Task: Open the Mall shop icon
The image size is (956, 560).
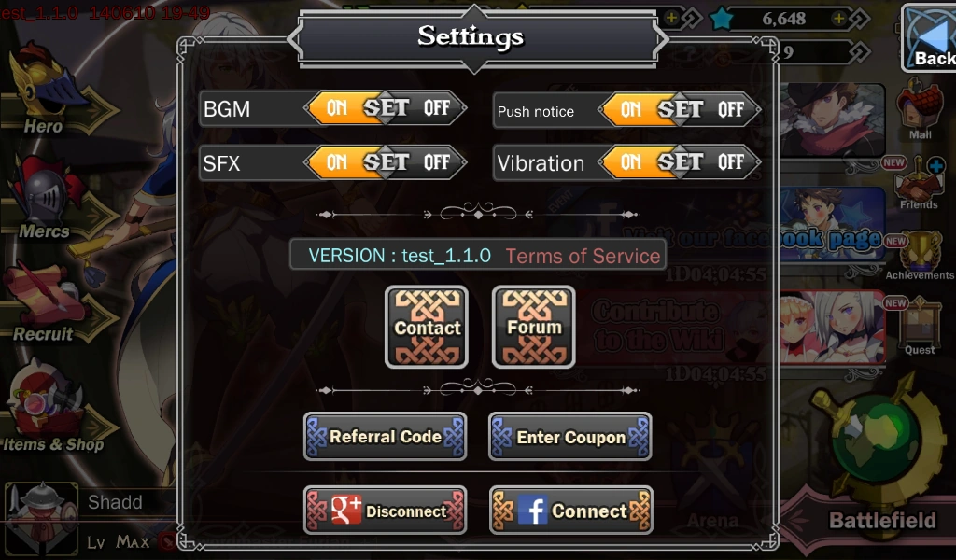Action: 920,105
